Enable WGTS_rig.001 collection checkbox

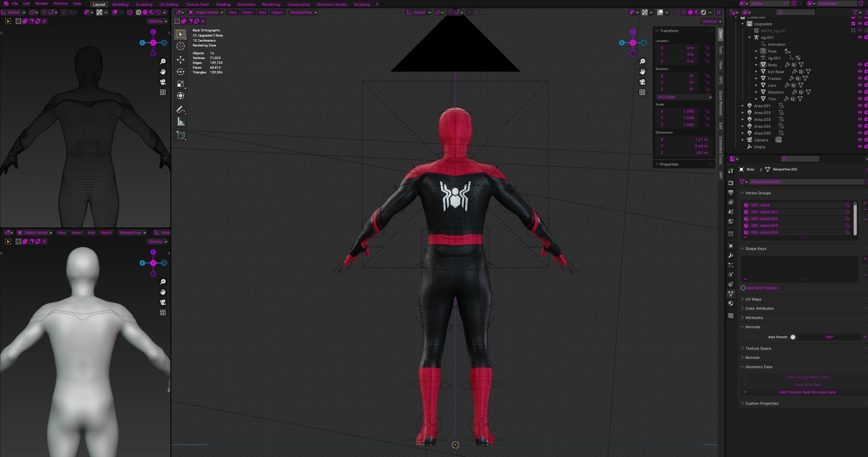pyautogui.click(x=853, y=30)
